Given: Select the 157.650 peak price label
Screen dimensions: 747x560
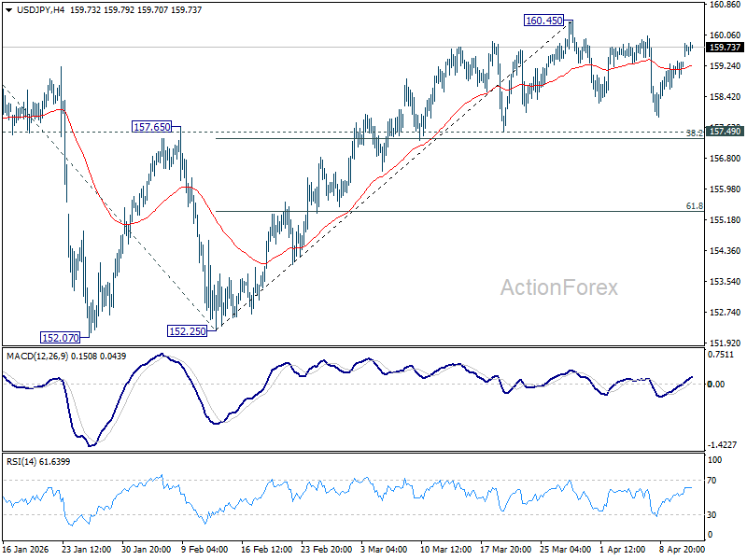Looking at the screenshot, I should tap(151, 127).
